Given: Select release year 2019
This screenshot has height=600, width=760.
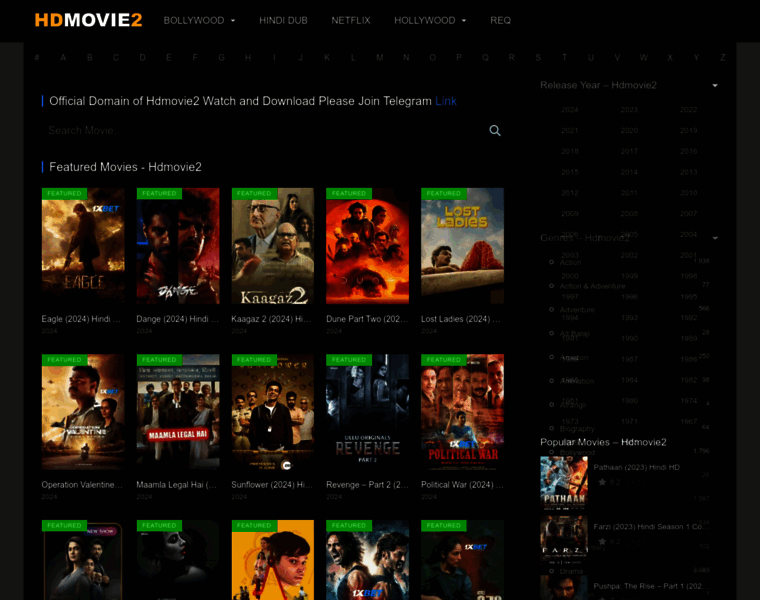Looking at the screenshot, I should click(688, 131).
